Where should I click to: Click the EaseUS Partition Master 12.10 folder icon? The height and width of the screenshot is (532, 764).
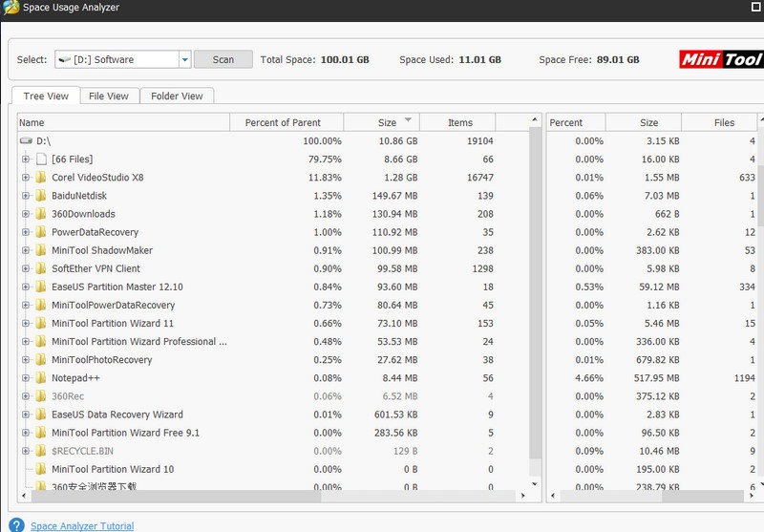pos(41,287)
